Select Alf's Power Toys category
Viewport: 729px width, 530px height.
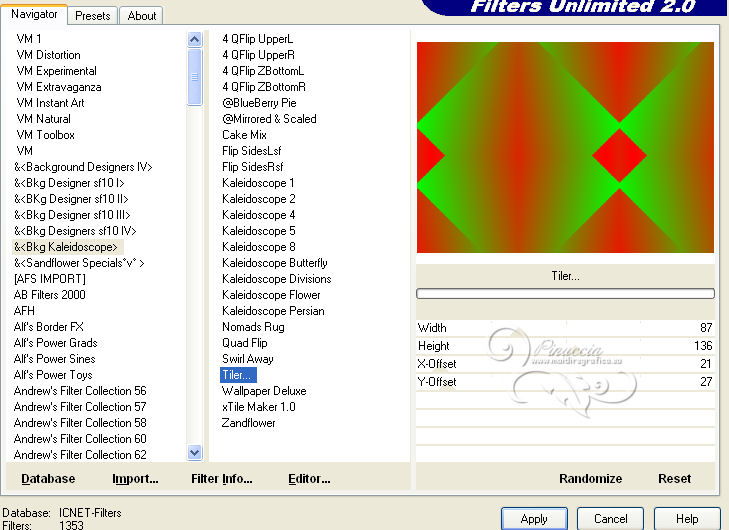tap(53, 375)
